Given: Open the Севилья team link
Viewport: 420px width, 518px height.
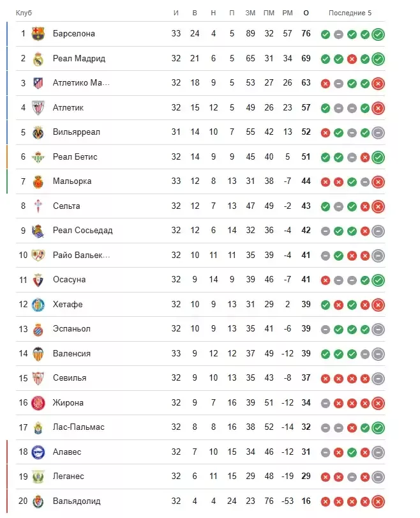Looking at the screenshot, I should (70, 378).
